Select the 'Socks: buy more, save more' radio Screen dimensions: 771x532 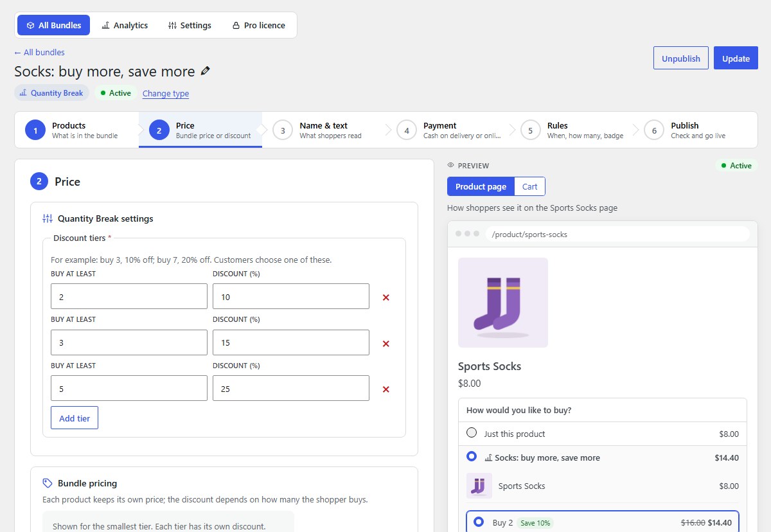pyautogui.click(x=472, y=456)
